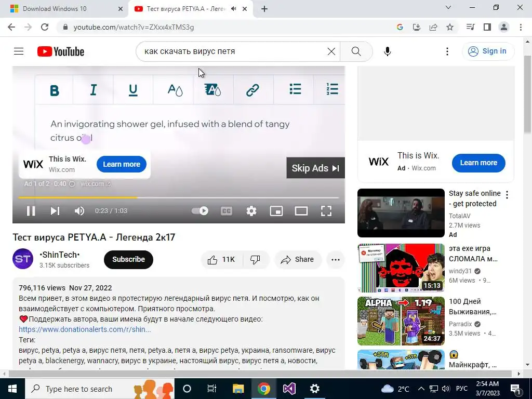This screenshot has height=399, width=532.
Task: Dislike the video with thumbs down
Action: pos(256,260)
